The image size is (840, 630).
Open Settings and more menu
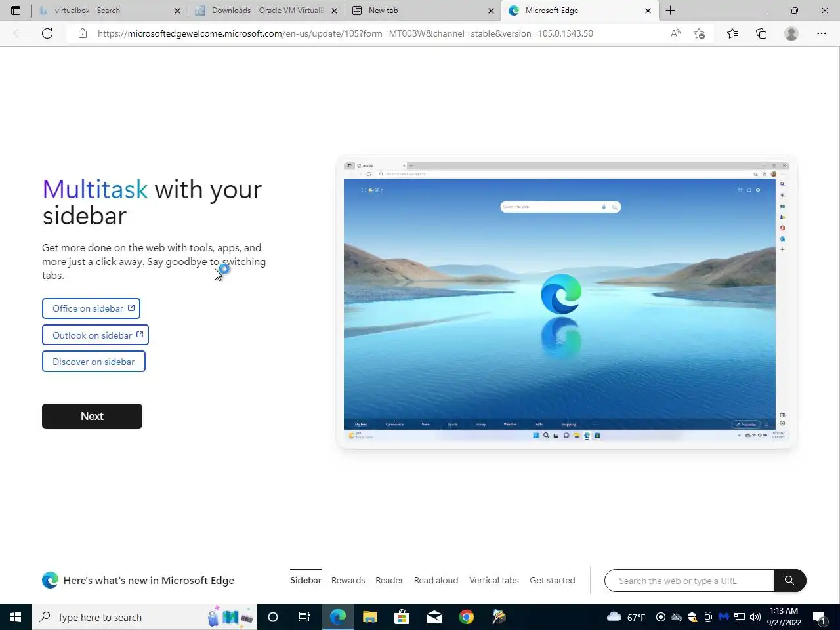[822, 33]
